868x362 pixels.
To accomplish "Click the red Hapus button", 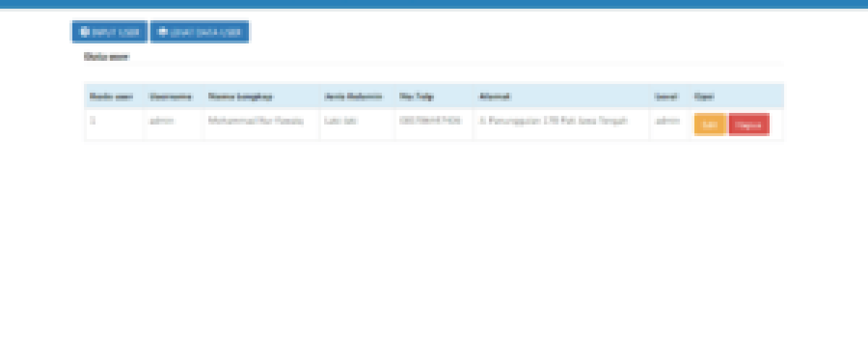I will (x=749, y=125).
